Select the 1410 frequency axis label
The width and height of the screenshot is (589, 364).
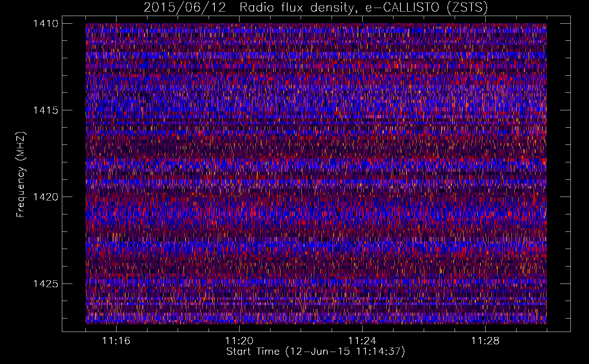46,24
